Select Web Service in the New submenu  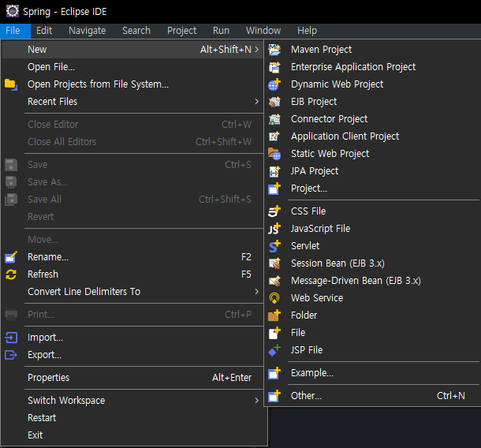[x=373, y=298]
